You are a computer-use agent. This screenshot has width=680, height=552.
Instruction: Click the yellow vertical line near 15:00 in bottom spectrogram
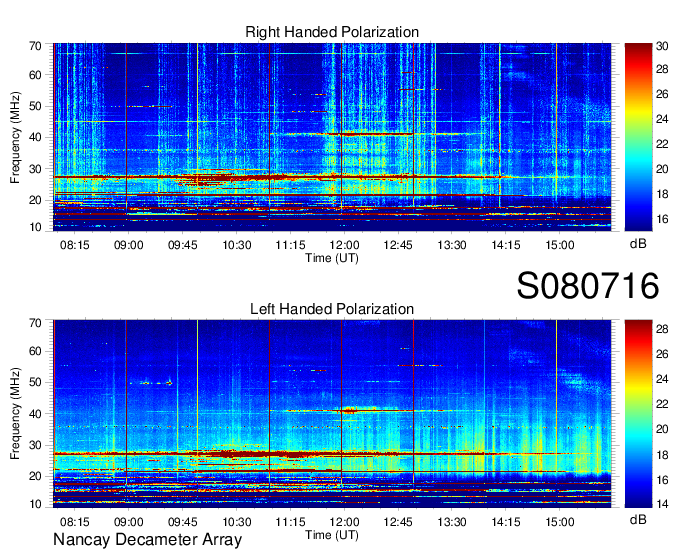556,412
